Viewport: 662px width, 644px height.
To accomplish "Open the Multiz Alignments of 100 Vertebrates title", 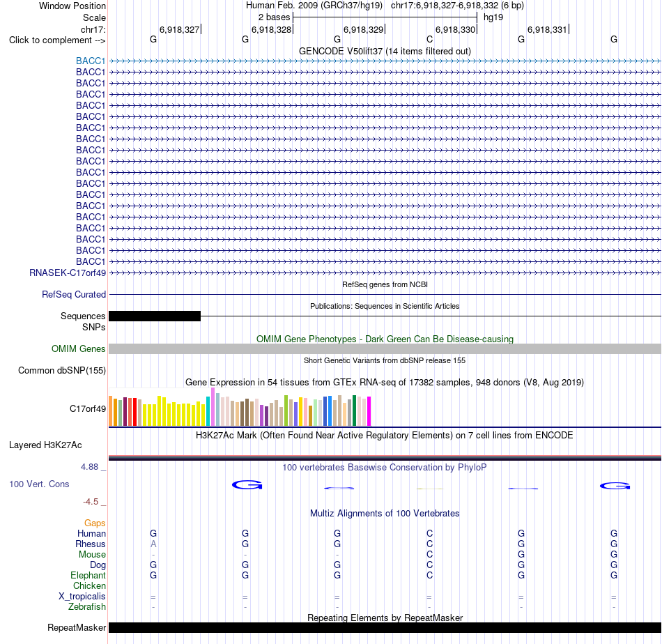I will click(385, 514).
